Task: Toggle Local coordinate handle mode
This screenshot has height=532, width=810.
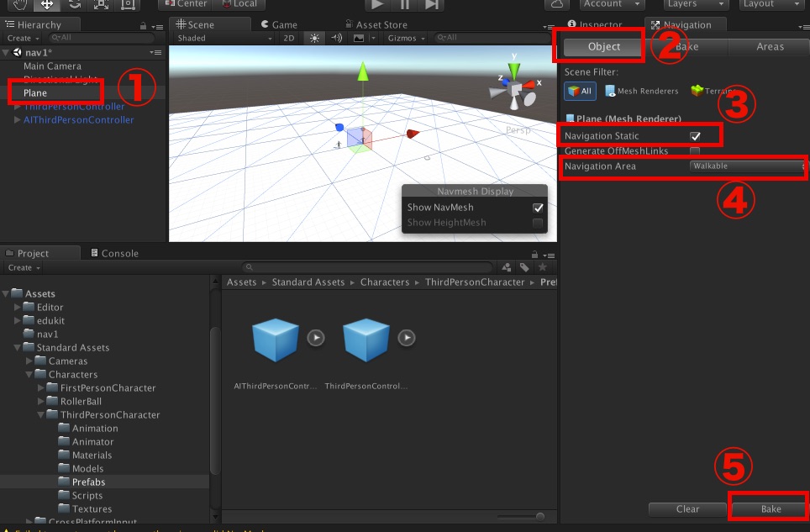Action: pos(239,4)
